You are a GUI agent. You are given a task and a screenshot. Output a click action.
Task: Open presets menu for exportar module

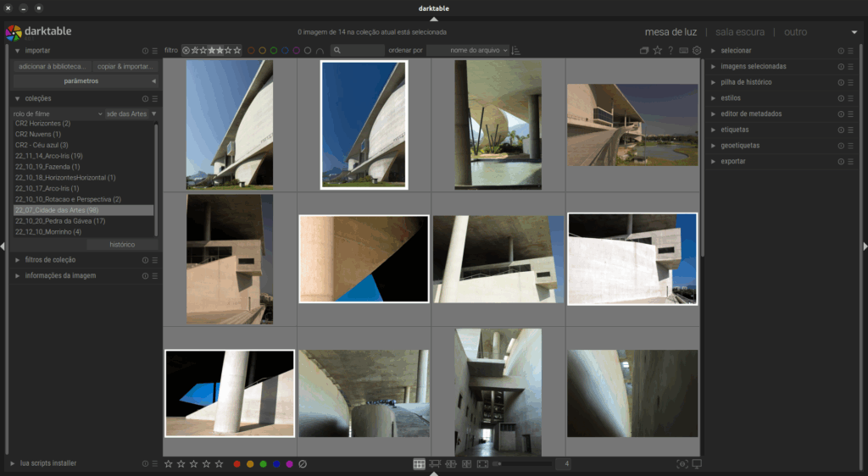[851, 162]
